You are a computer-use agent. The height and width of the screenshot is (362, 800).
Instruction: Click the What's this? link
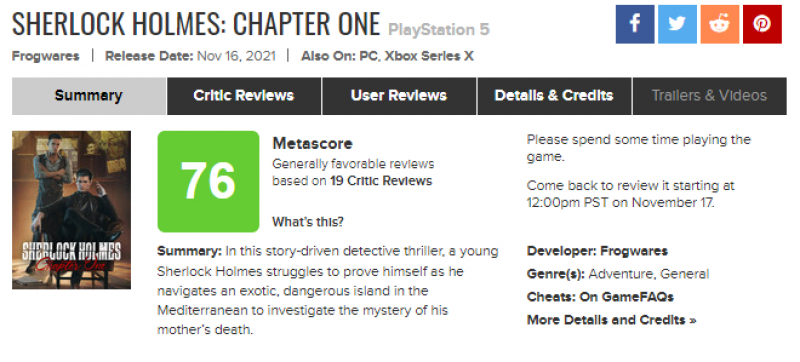[x=308, y=222]
